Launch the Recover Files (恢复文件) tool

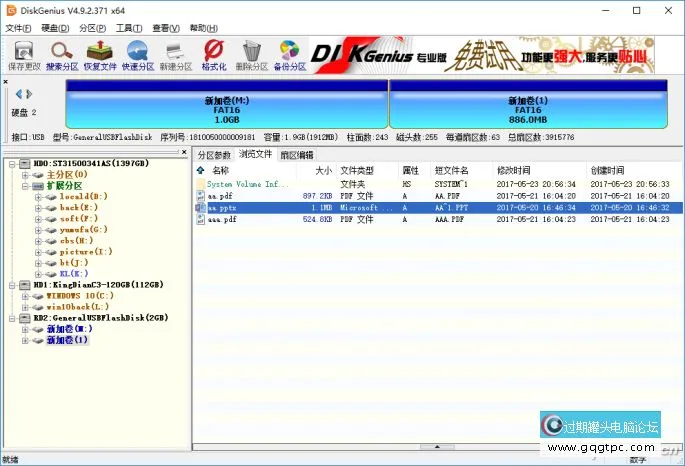[x=100, y=55]
